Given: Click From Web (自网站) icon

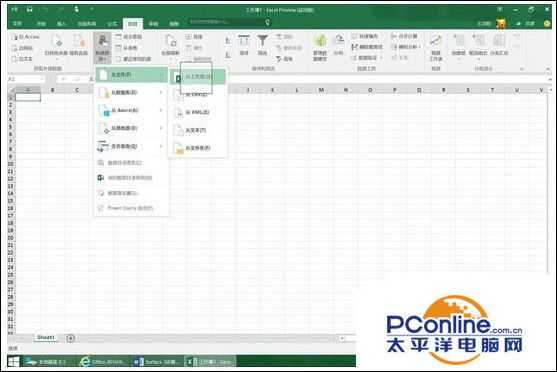Looking at the screenshot, I should click(x=14, y=48).
